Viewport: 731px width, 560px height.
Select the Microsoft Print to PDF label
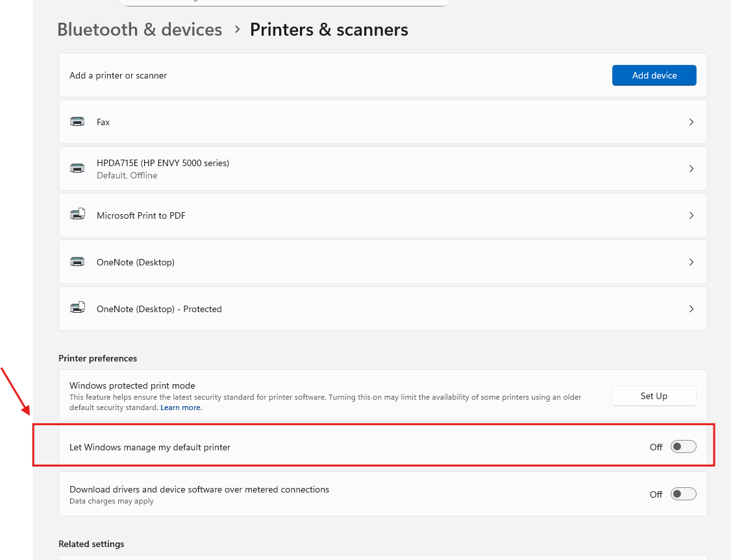141,215
